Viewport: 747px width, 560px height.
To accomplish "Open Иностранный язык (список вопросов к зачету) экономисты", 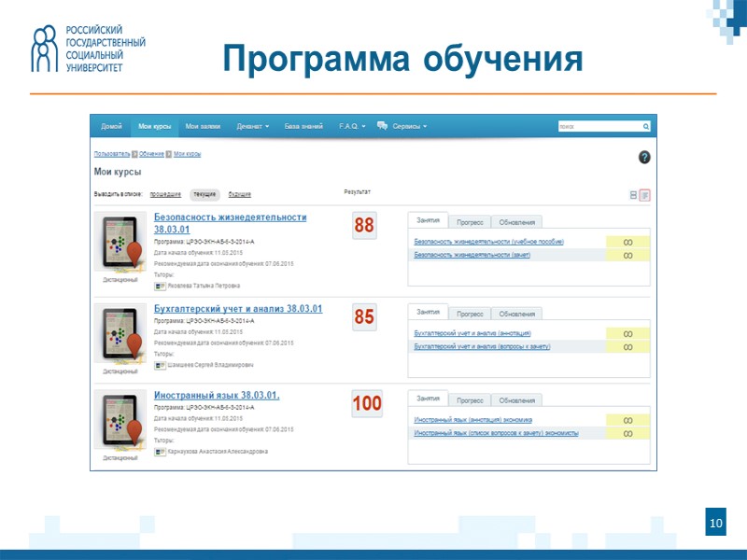I will tap(497, 433).
